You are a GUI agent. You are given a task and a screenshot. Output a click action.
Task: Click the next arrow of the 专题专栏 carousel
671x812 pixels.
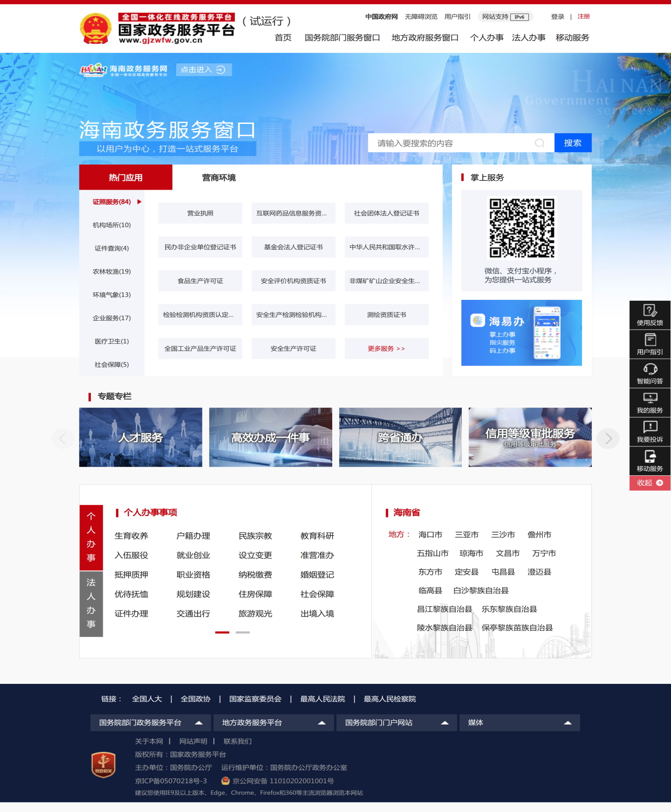[x=608, y=438]
